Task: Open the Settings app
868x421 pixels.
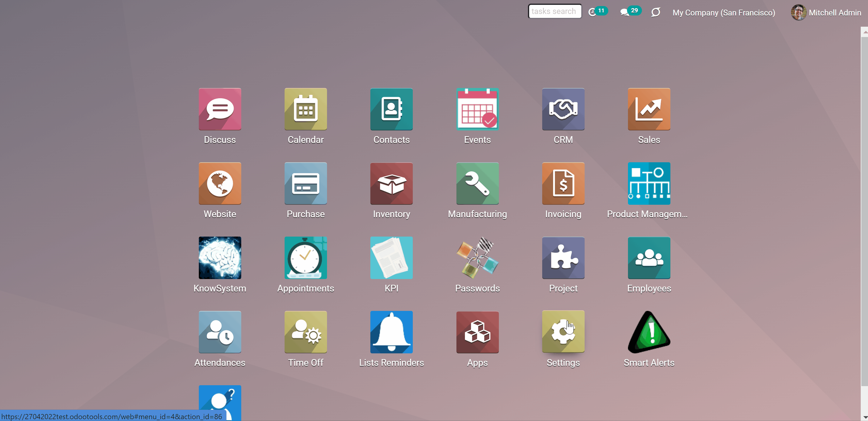Action: (563, 332)
